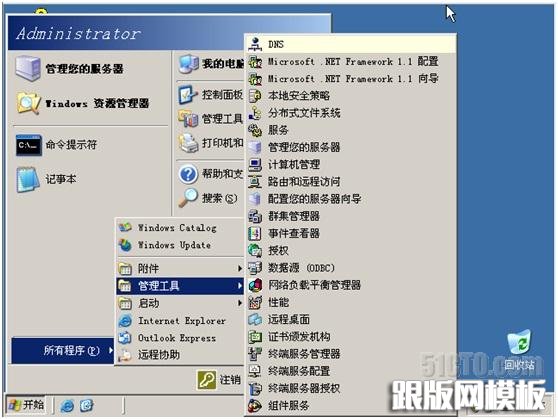The height and width of the screenshot is (419, 558).
Task: Expand the 启动 submenu arrow
Action: [x=240, y=303]
